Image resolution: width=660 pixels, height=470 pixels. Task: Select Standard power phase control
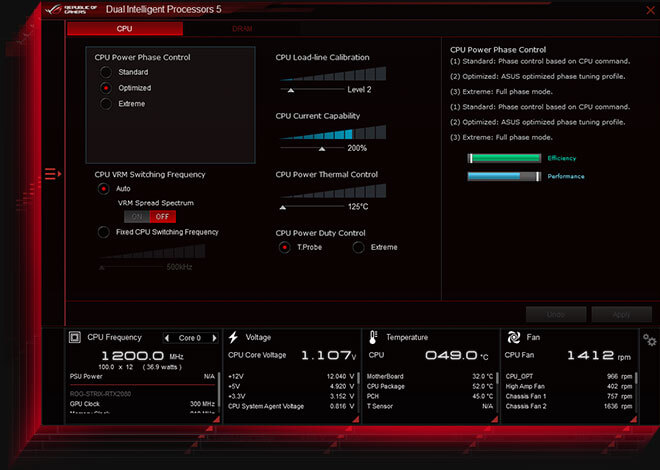pos(106,72)
